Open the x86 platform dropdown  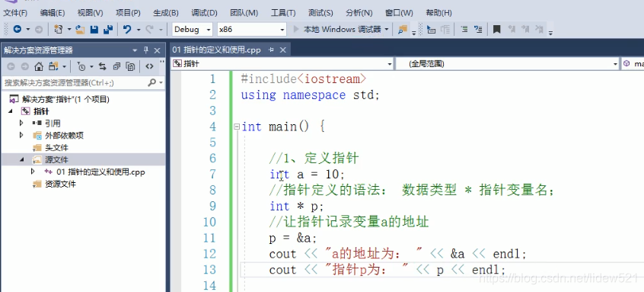click(x=282, y=30)
